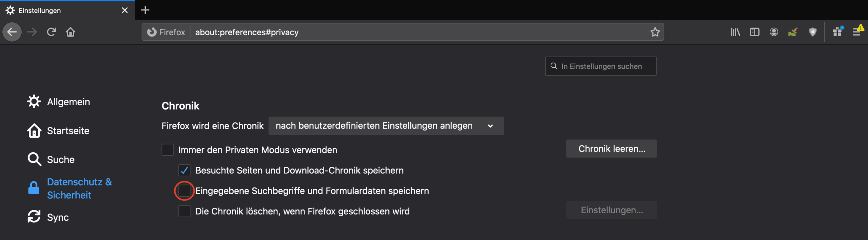Viewport: 868px width, 240px height.
Task: Click the bookmark star in address bar
Action: (655, 32)
